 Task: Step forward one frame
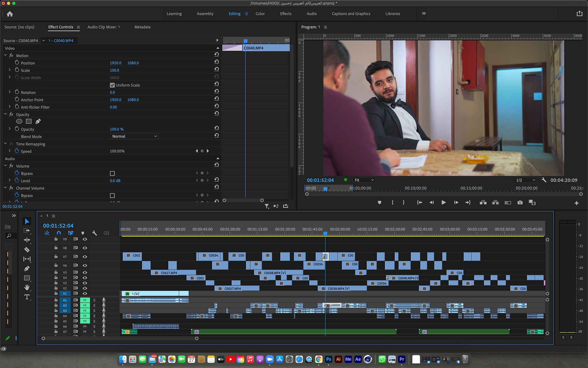(456, 203)
